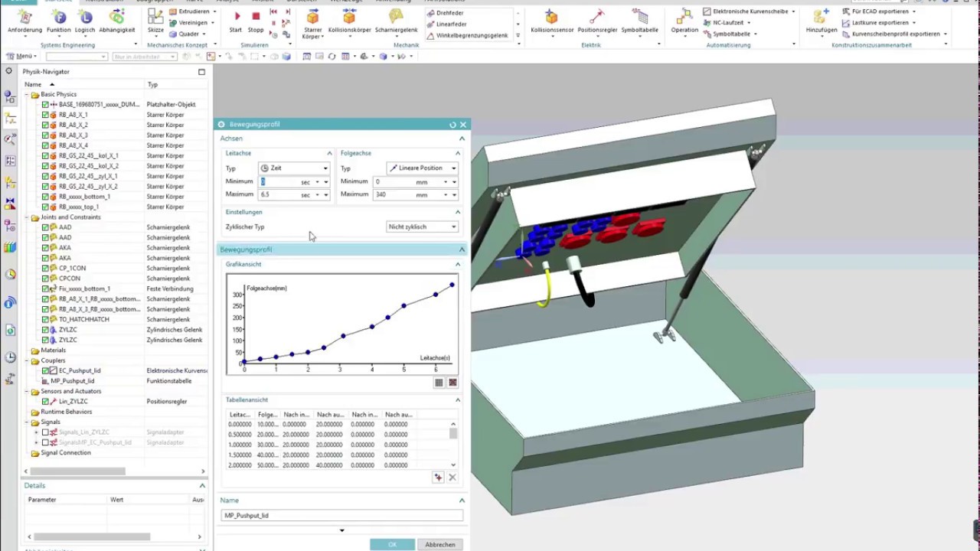Start a Skizze sketch
The height and width of the screenshot is (551, 980).
click(x=155, y=21)
